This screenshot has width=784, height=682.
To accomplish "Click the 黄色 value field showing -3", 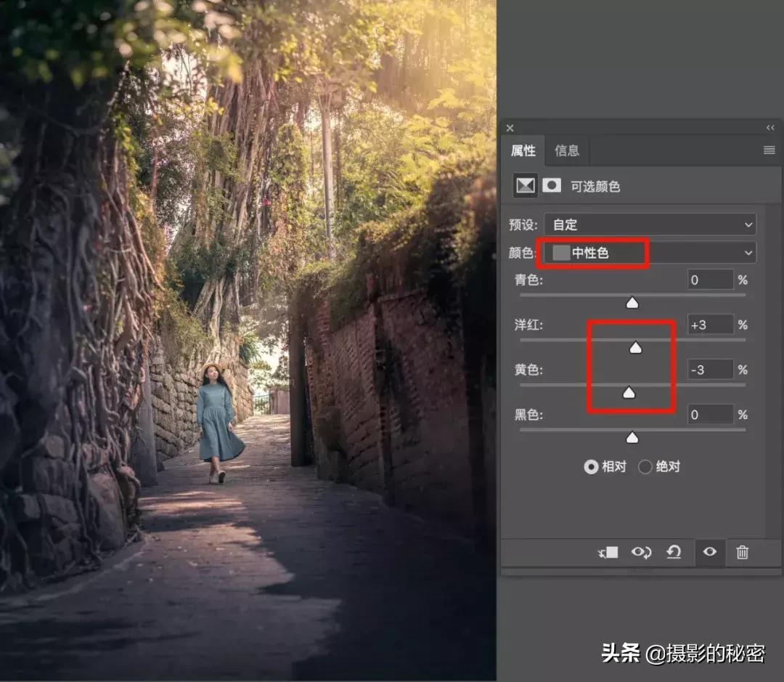I will (x=710, y=369).
